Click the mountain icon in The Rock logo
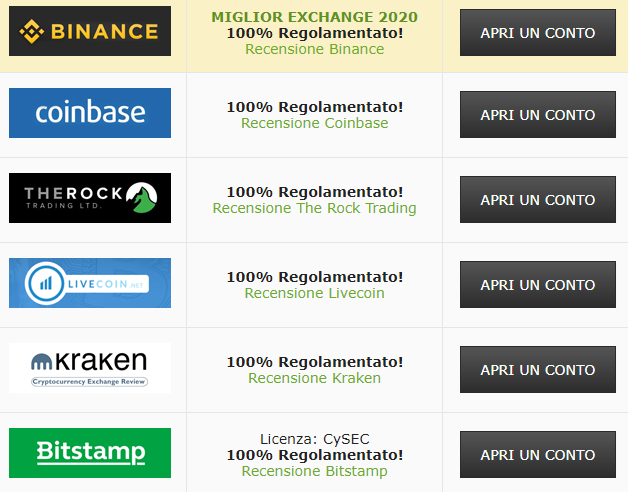 (142, 198)
